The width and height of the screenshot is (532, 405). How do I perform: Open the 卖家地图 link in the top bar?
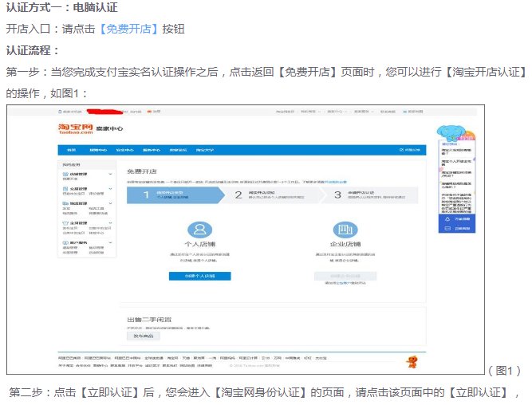[413, 112]
